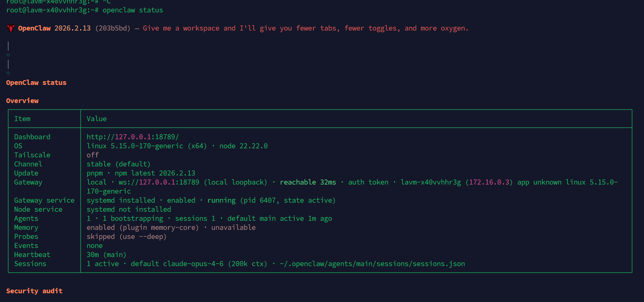Click the 'Agents' row label
Image resolution: width=644 pixels, height=302 pixels.
coord(26,218)
